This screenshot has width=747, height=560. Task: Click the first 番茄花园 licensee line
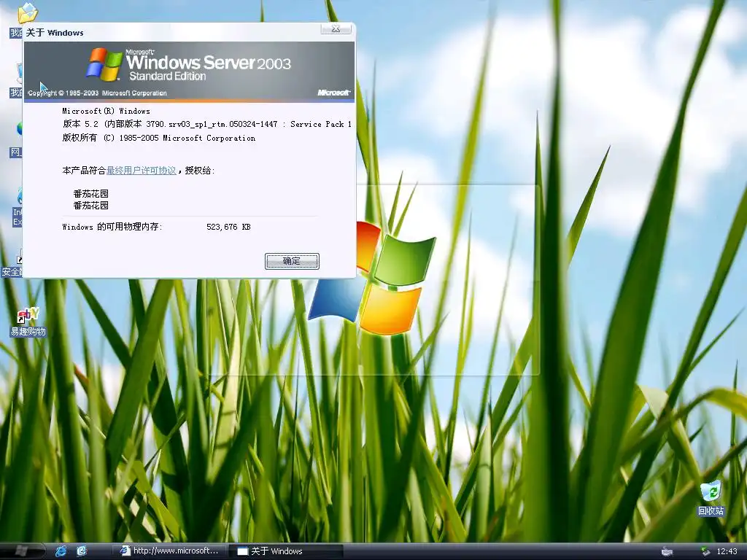pos(91,194)
